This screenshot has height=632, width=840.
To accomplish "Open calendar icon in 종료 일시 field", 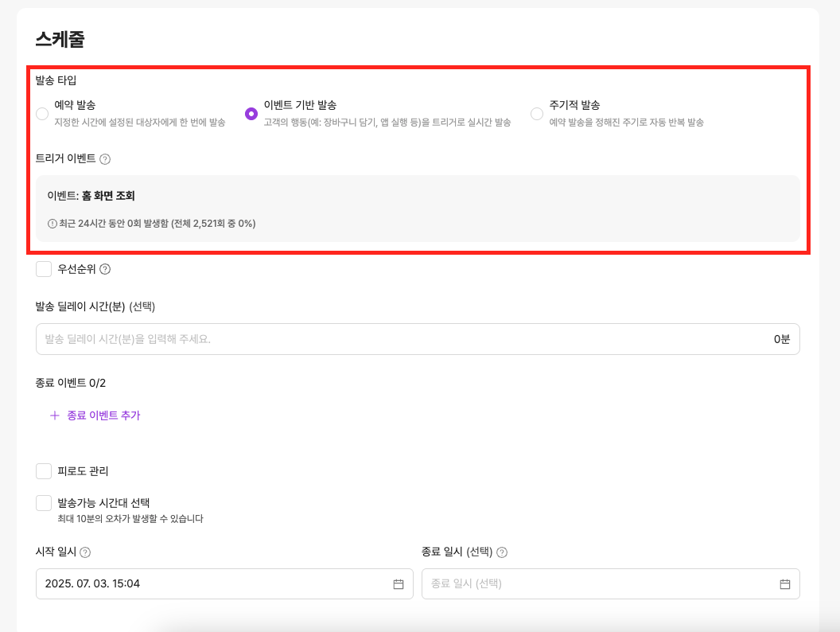I will (785, 584).
